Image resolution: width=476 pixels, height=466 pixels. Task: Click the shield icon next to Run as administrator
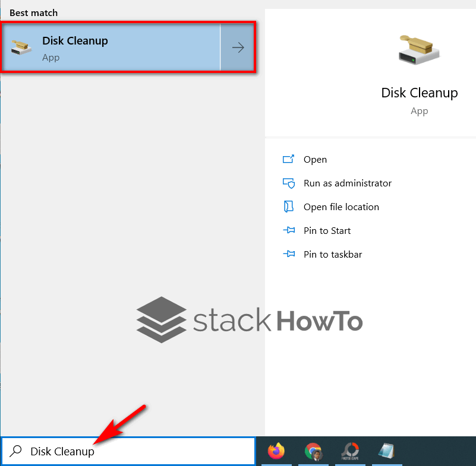pyautogui.click(x=289, y=183)
